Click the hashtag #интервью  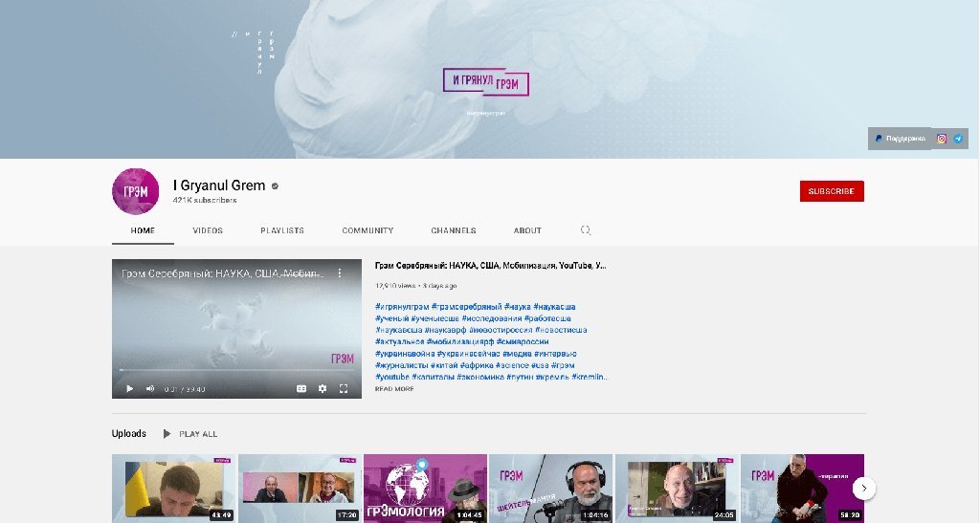[x=556, y=353]
